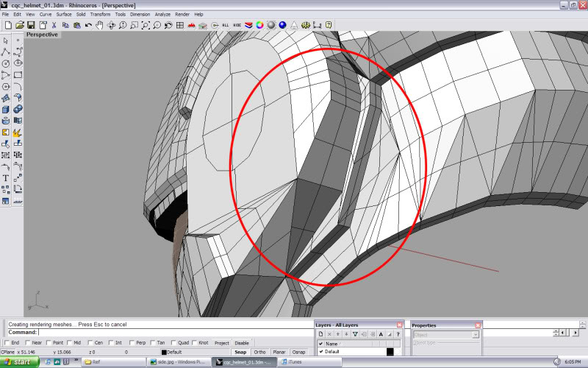
Task: Click the color wheel icon in toolbar
Action: point(259,25)
